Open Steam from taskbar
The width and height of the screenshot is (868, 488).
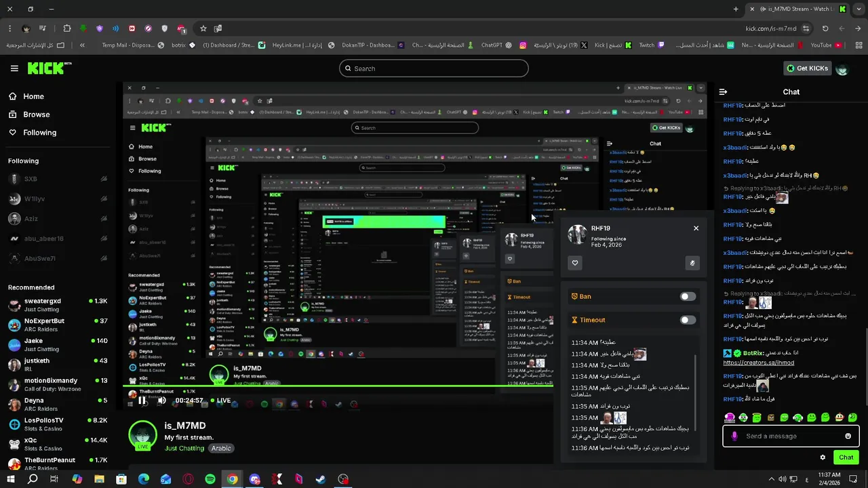[321, 479]
